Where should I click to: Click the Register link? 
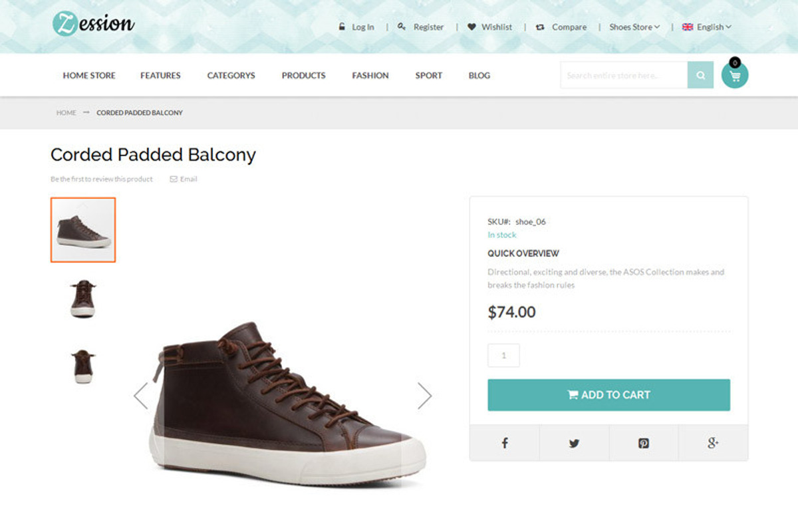tap(421, 27)
